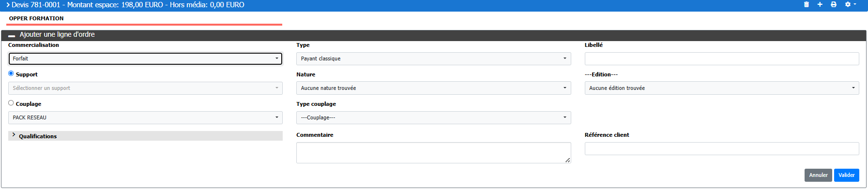
Task: Click the chevron beside Devis 781-0001
Action: point(8,5)
